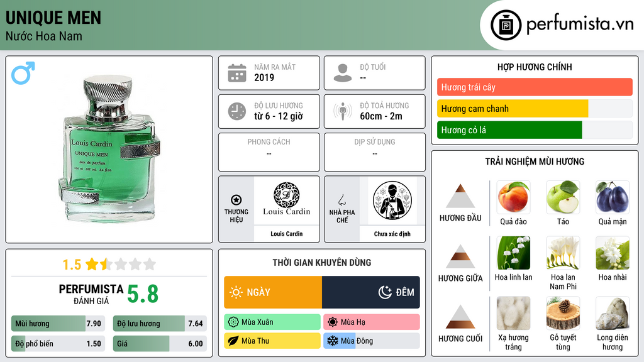This screenshot has height=362, width=644.
Task: Select the Đêm nighttime segment
Action: pos(371,292)
